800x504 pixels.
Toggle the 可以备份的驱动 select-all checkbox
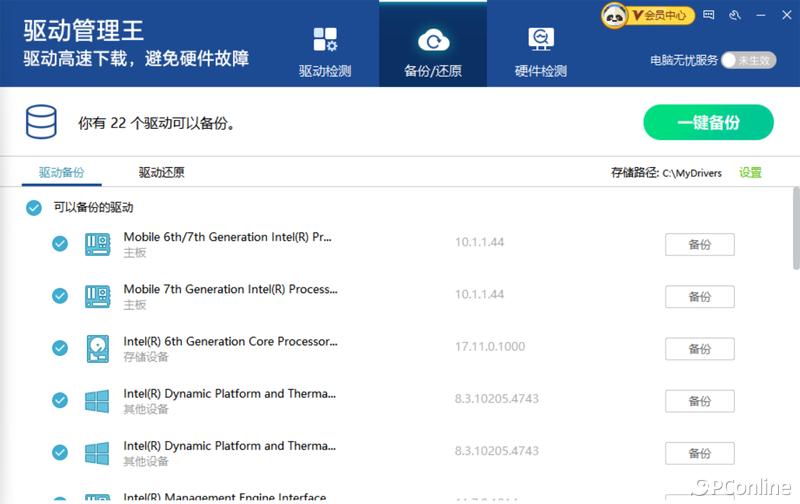click(x=34, y=208)
